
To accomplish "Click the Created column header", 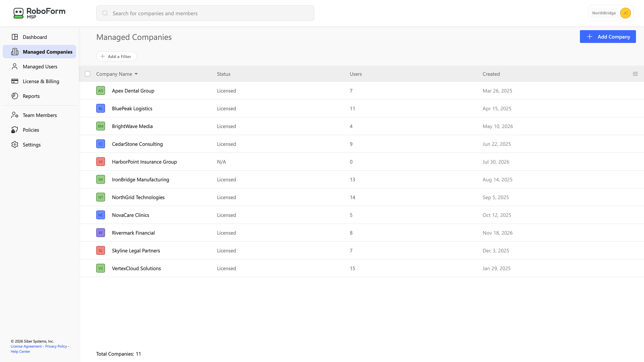I will point(491,74).
